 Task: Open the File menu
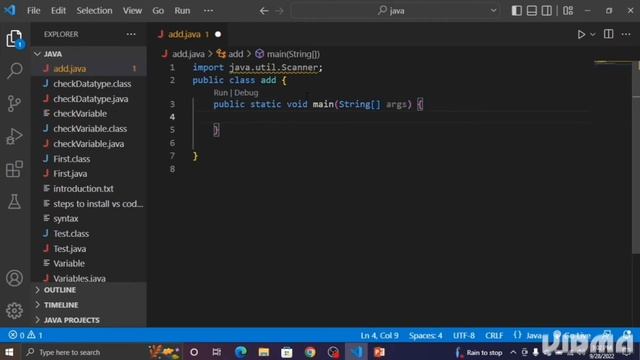pos(33,11)
